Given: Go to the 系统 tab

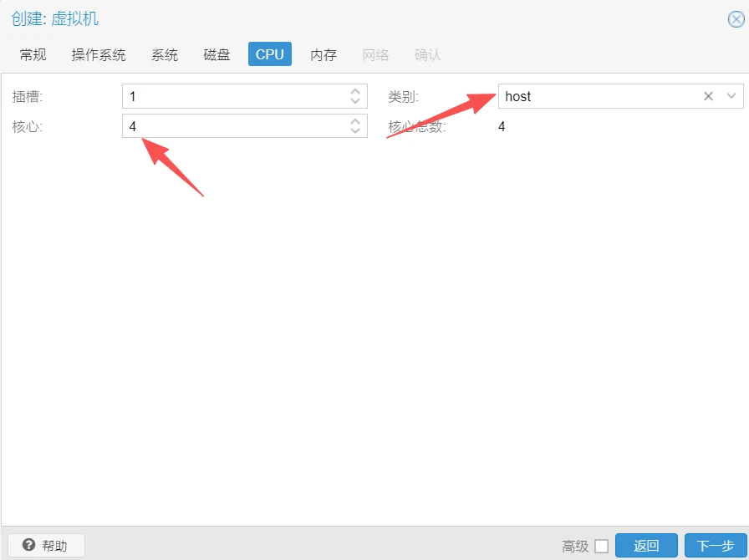Looking at the screenshot, I should [x=165, y=55].
